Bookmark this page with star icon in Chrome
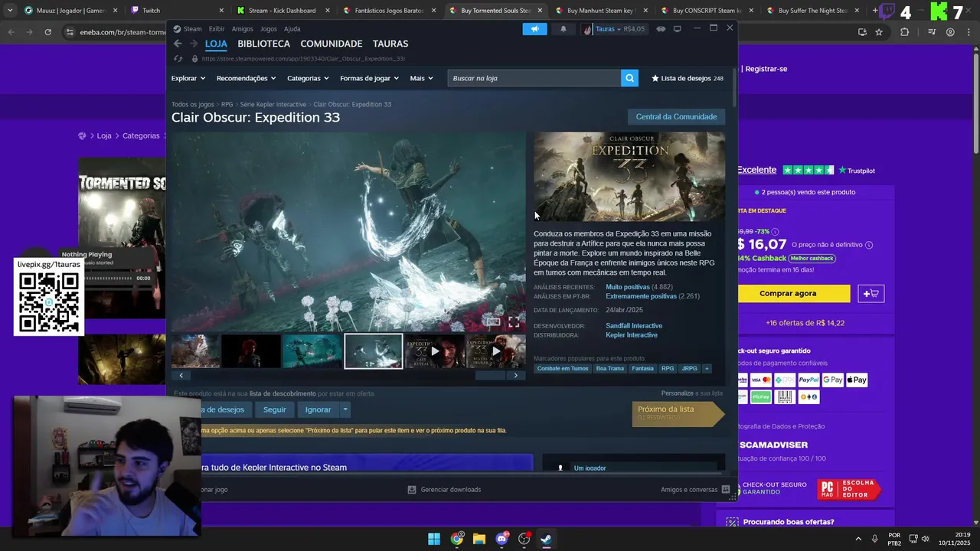 [879, 32]
